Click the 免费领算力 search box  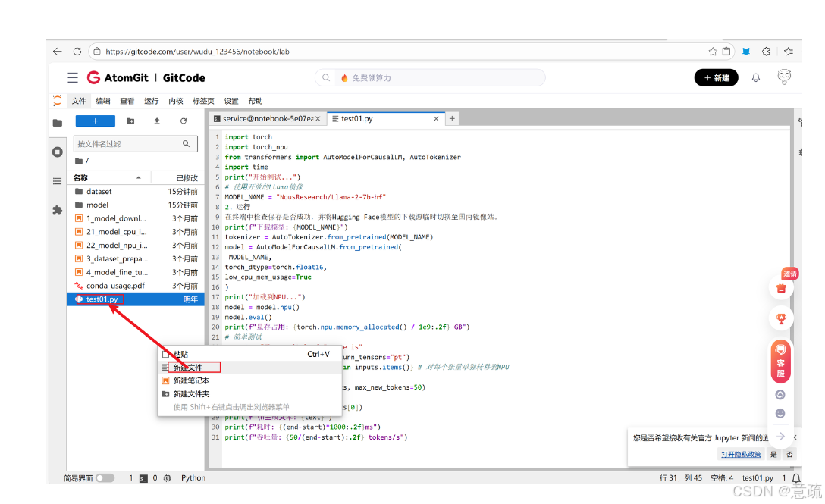(430, 78)
